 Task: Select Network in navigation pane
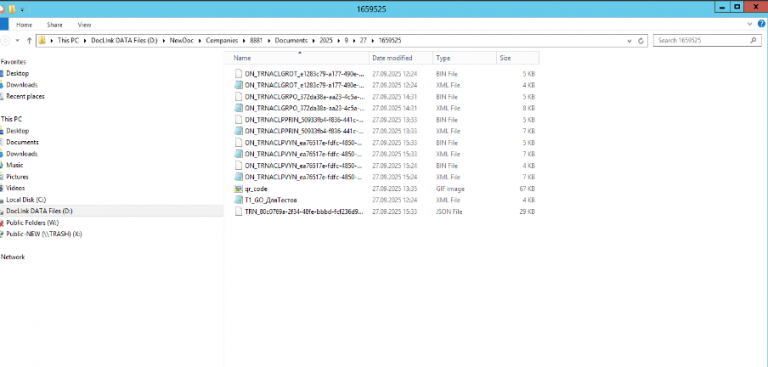tap(13, 257)
